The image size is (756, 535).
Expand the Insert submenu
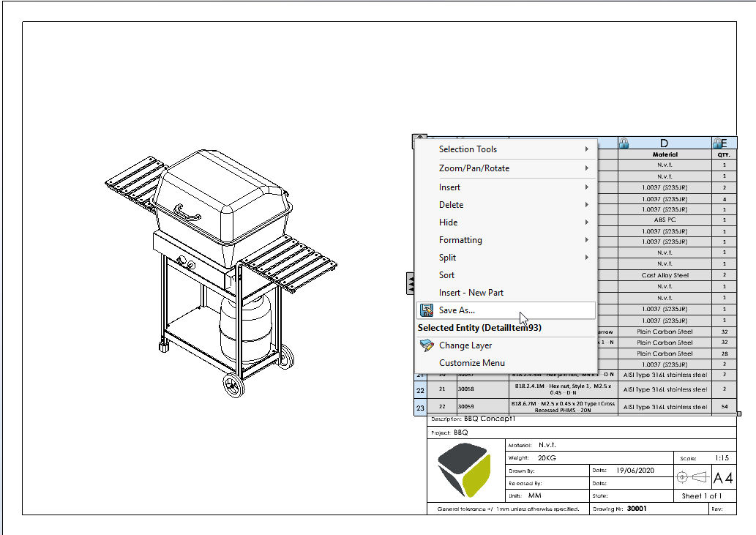pos(449,187)
